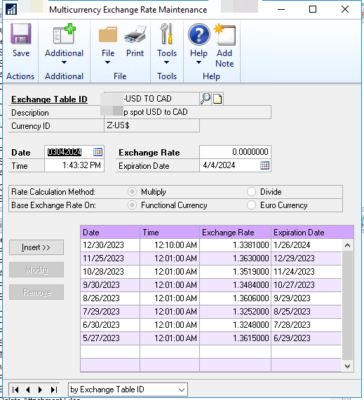Screen dimensions: 364x400
Task: Click the Description field
Action: [x=188, y=112]
